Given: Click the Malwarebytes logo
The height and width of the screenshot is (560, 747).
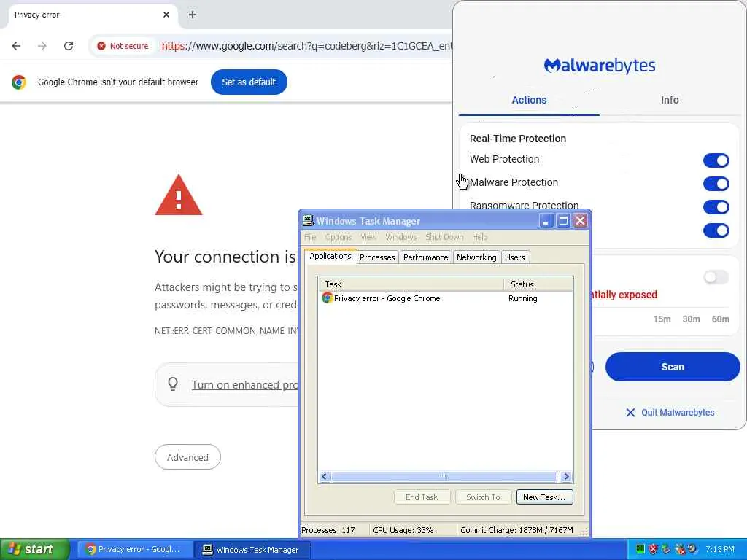Looking at the screenshot, I should coord(600,66).
